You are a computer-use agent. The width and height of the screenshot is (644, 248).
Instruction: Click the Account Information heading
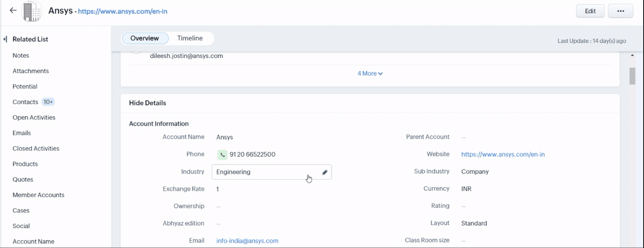159,124
